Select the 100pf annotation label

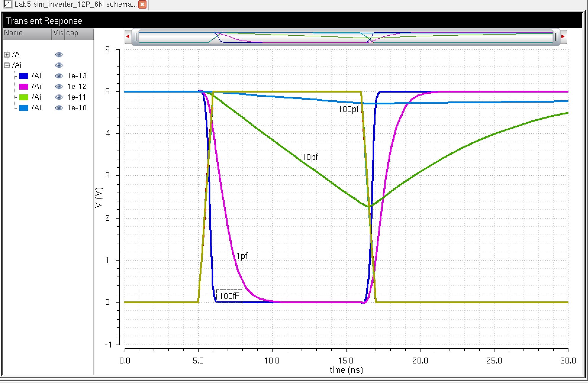[x=348, y=109]
